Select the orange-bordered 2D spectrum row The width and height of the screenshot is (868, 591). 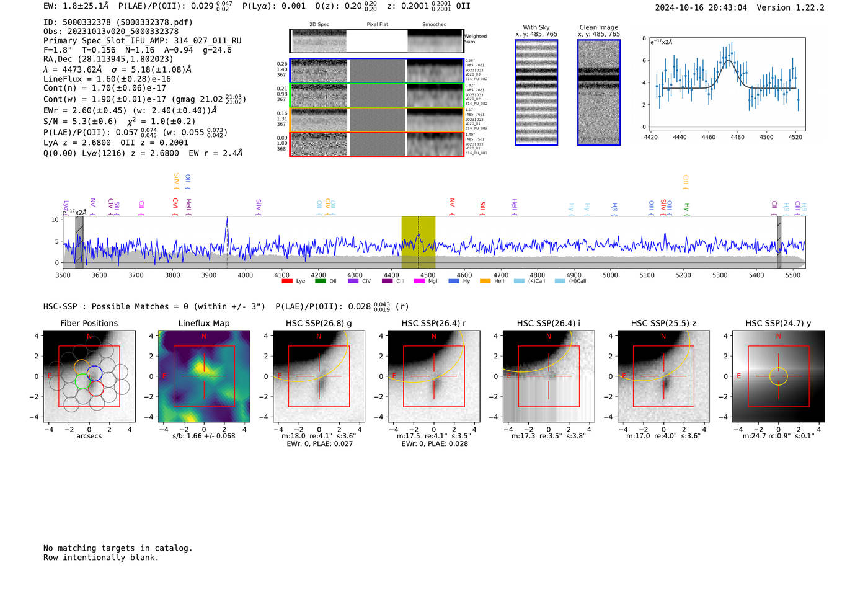point(376,120)
